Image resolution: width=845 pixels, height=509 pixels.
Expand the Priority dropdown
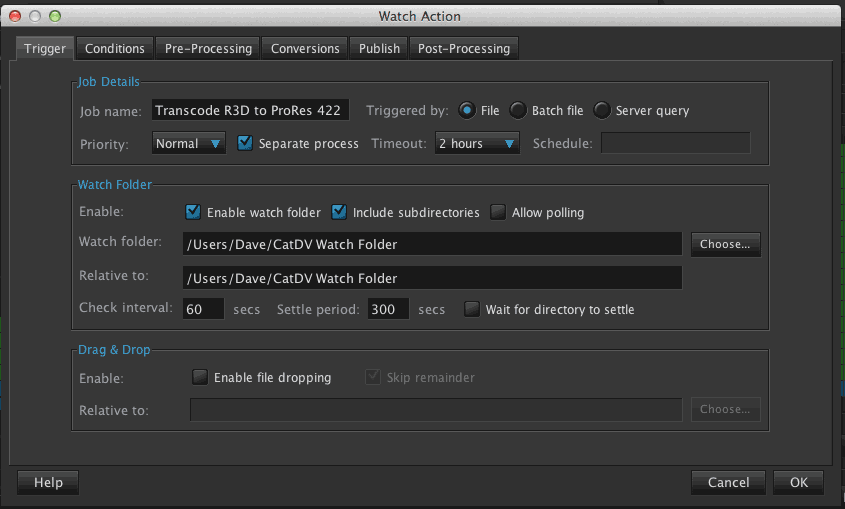pyautogui.click(x=189, y=143)
